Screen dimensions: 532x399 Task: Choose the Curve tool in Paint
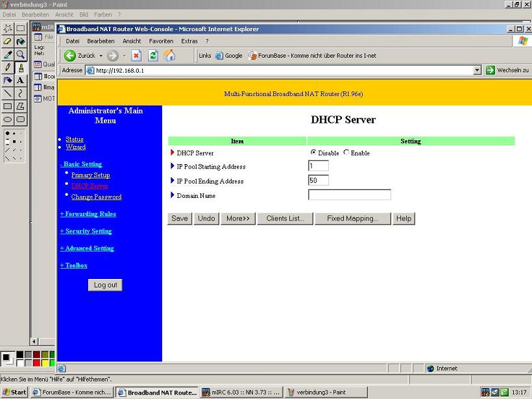click(21, 93)
